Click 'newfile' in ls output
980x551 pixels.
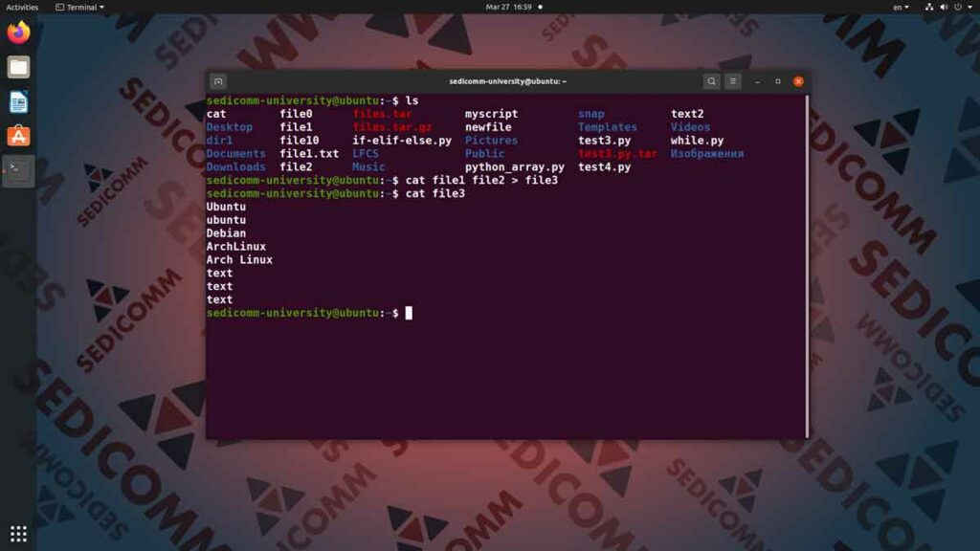tap(488, 127)
